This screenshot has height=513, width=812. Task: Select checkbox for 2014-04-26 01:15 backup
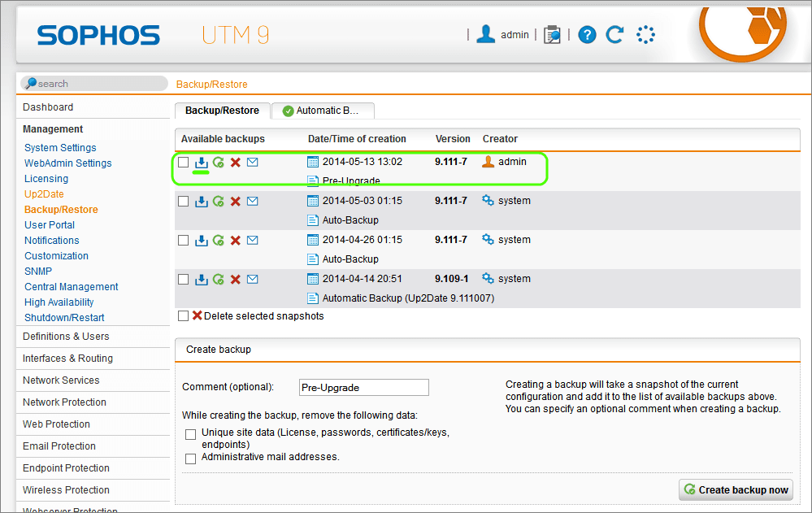pyautogui.click(x=184, y=240)
